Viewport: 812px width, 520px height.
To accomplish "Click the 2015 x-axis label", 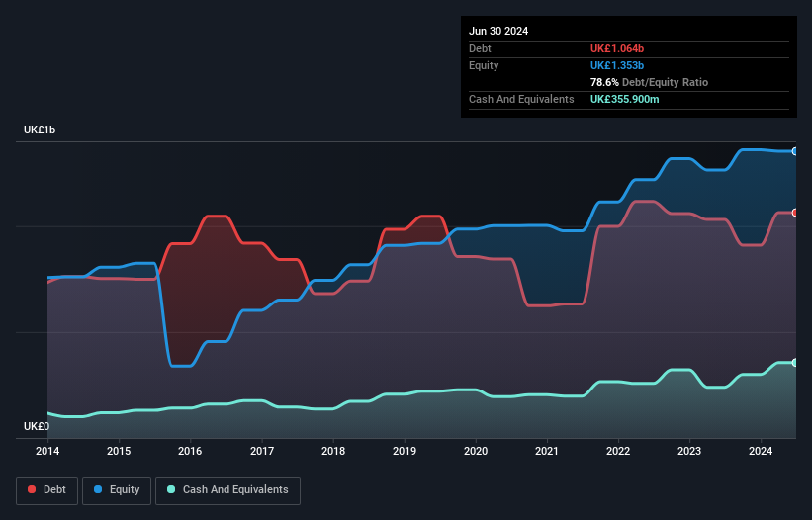I will 119,451.
